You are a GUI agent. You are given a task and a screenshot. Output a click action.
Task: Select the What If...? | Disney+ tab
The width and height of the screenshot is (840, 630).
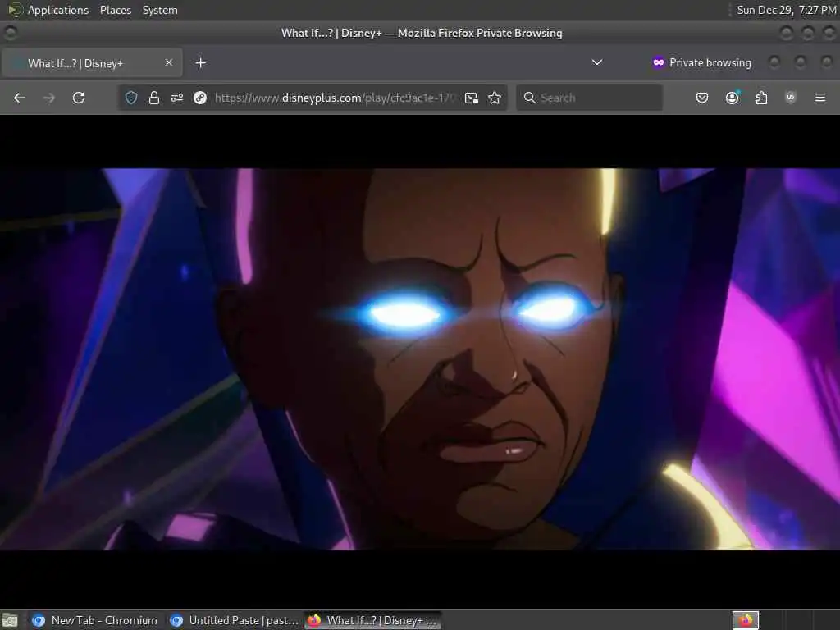click(92, 62)
